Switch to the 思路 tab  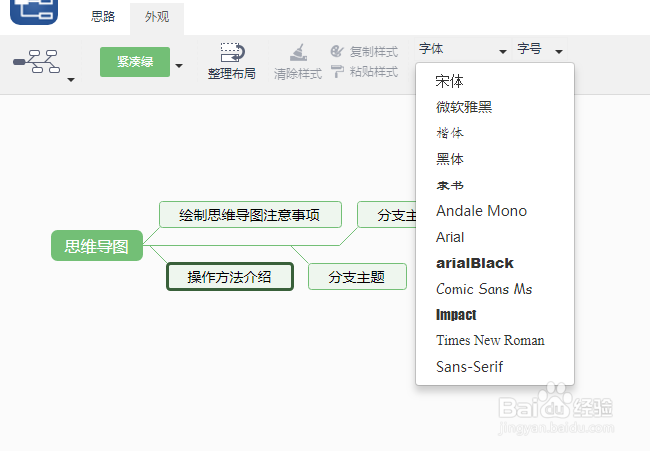coord(103,16)
